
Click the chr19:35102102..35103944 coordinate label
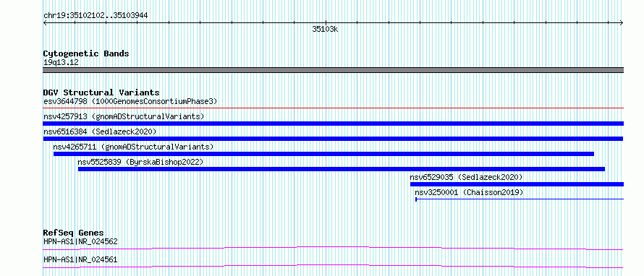click(96, 16)
